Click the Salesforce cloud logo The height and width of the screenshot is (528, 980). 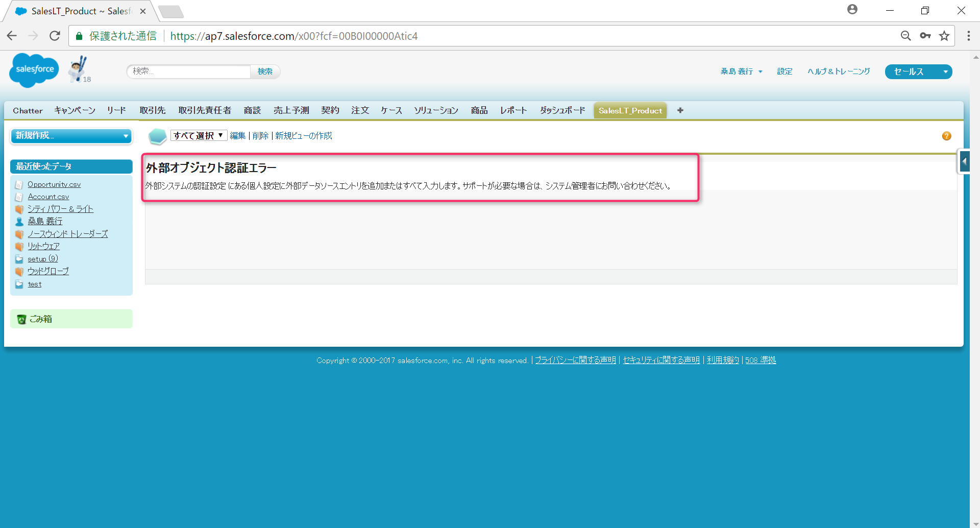coord(34,70)
